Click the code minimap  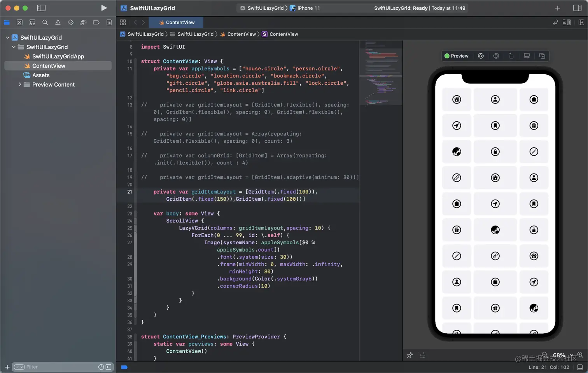pos(381,74)
